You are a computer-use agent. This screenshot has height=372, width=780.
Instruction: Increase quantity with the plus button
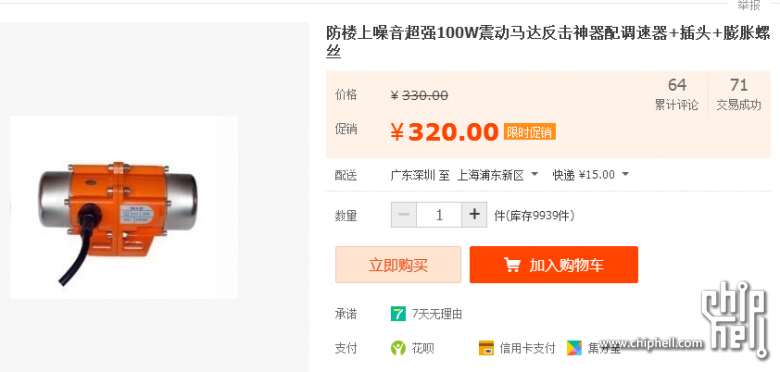click(x=474, y=215)
